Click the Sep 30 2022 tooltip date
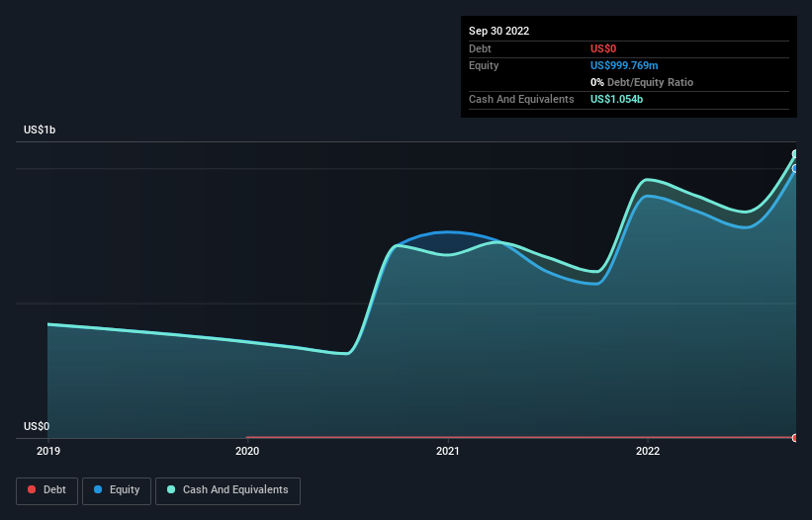This screenshot has height=520, width=812. [498, 31]
